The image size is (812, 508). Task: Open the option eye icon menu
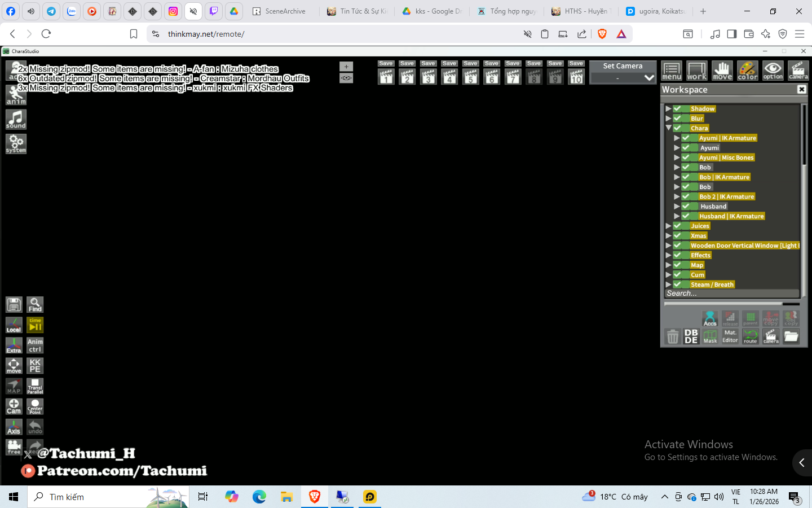point(773,71)
